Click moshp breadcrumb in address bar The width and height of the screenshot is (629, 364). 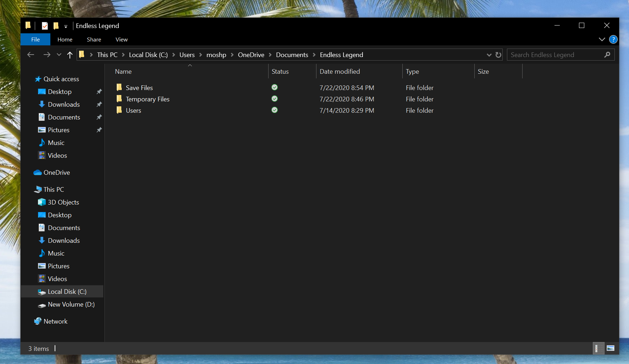(216, 55)
